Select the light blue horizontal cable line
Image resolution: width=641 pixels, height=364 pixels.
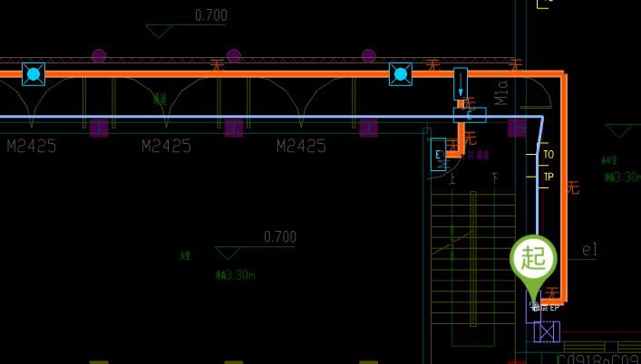click(271, 117)
